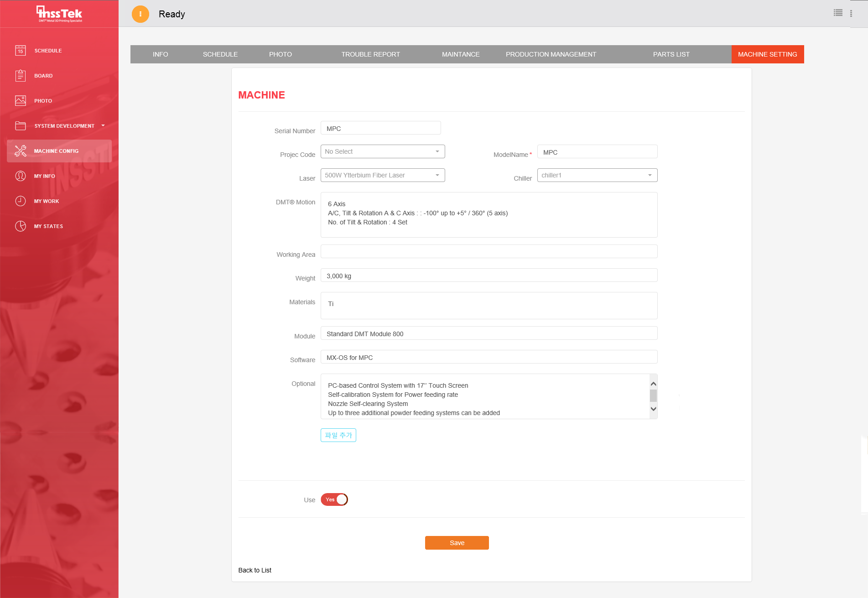The image size is (868, 598).
Task: Click the orange status menu circle icon
Action: point(140,14)
